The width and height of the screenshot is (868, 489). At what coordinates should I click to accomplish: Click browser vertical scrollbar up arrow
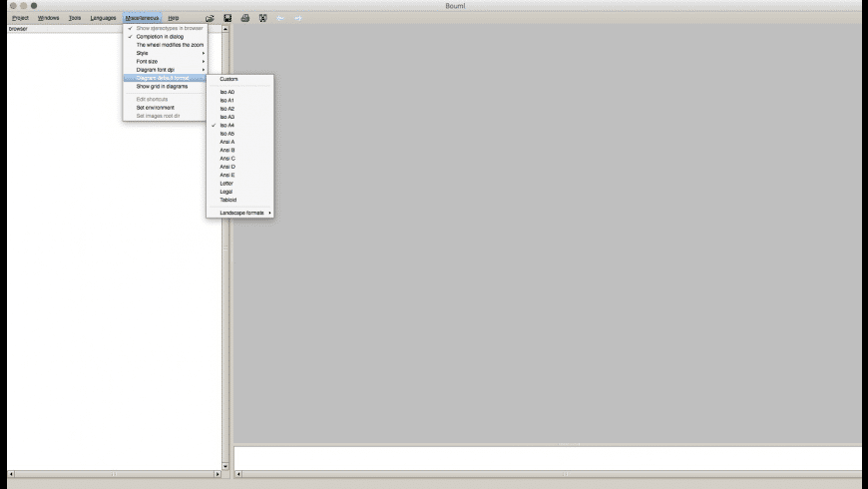(225, 29)
